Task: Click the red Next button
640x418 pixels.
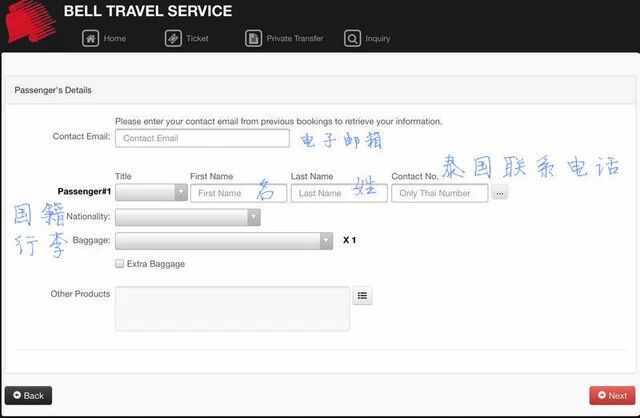Action: coord(612,396)
